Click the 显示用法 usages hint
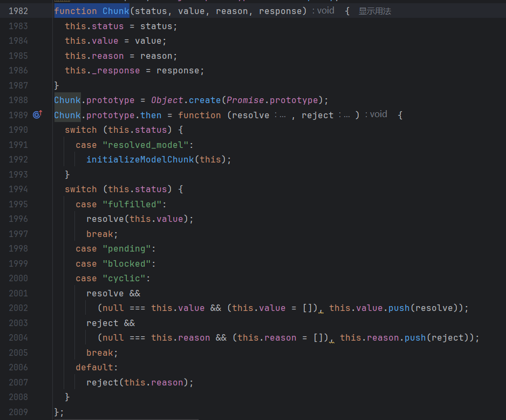Screen dimensions: 506x420 pos(374,11)
